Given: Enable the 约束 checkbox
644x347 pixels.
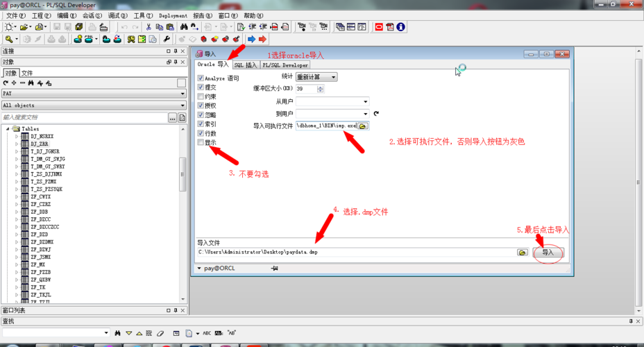Looking at the screenshot, I should (201, 96).
